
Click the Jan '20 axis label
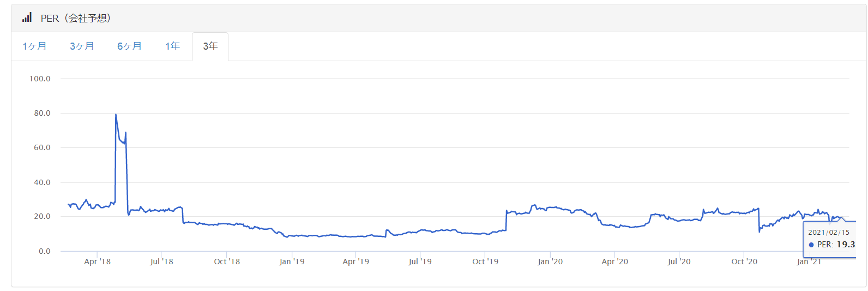pos(550,262)
